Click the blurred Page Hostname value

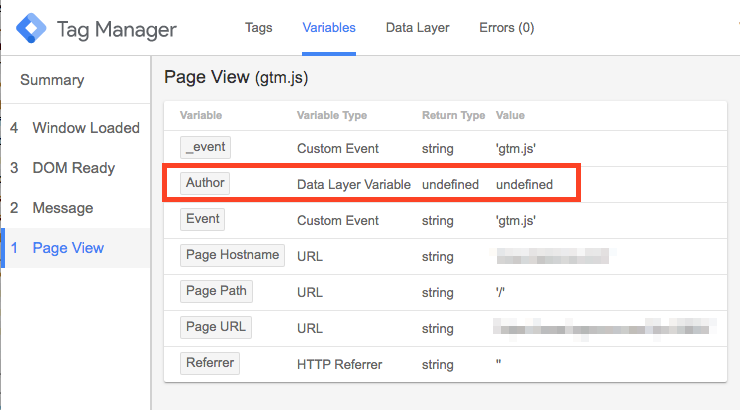[553, 256]
